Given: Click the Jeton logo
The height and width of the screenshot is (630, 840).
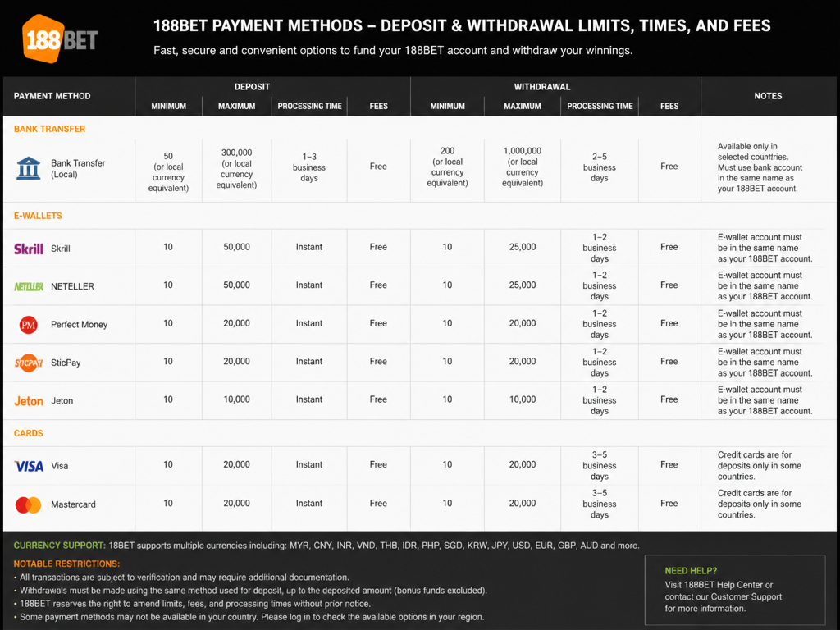Looking at the screenshot, I should (29, 400).
